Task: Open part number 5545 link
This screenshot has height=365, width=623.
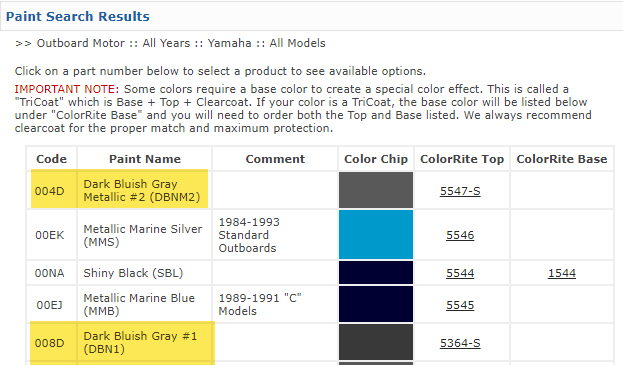Action: click(460, 305)
